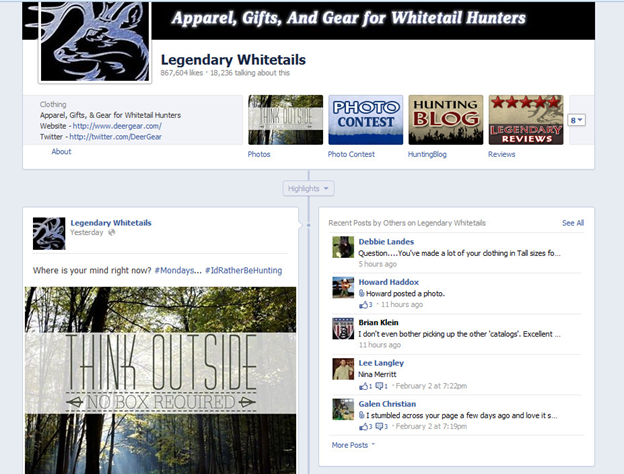Viewport: 624px width, 474px height.
Task: Open the Legendary Reviews app thumbnail
Action: tap(526, 120)
